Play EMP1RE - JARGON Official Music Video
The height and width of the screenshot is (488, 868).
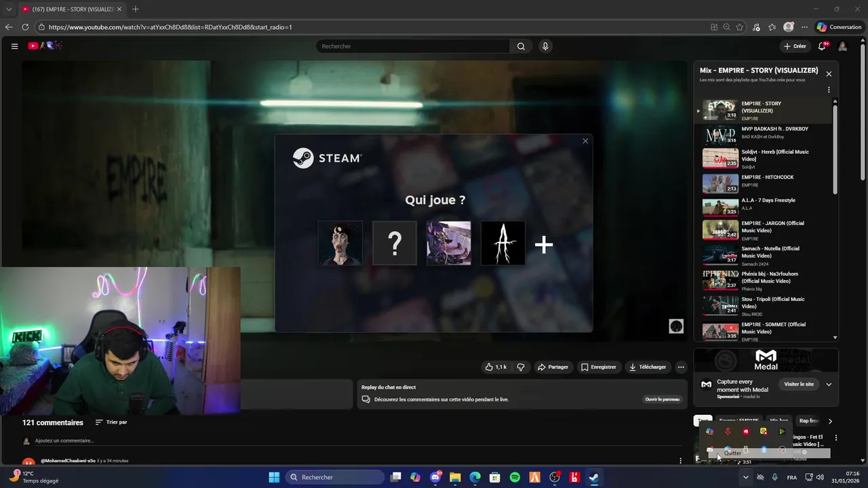tap(763, 230)
